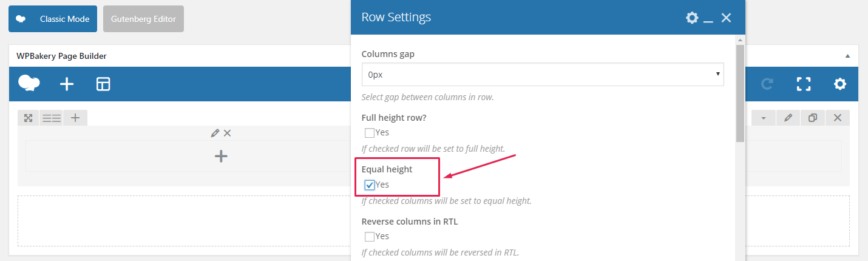Image resolution: width=868 pixels, height=261 pixels.
Task: Open the Gutenberg Editor
Action: tap(143, 19)
